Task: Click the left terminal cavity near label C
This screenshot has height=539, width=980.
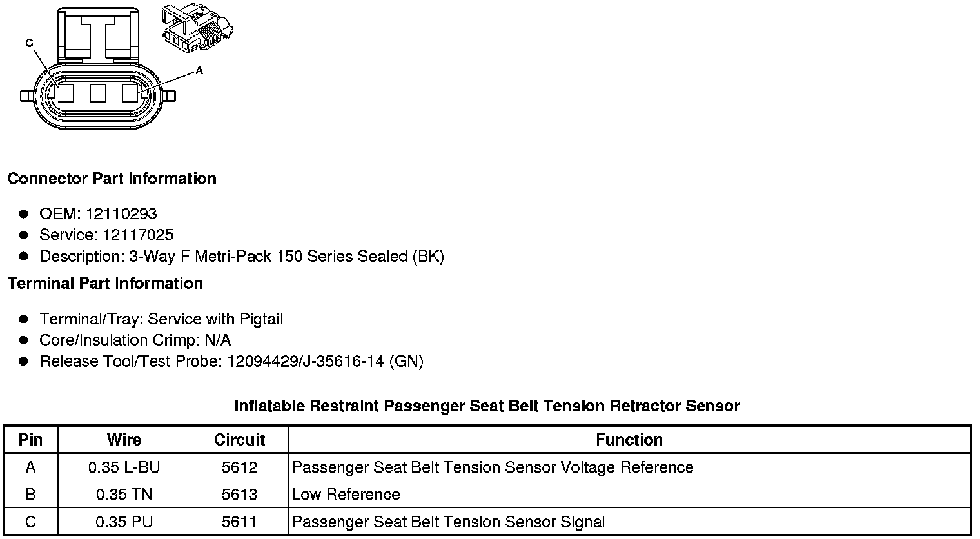Action: 66,93
